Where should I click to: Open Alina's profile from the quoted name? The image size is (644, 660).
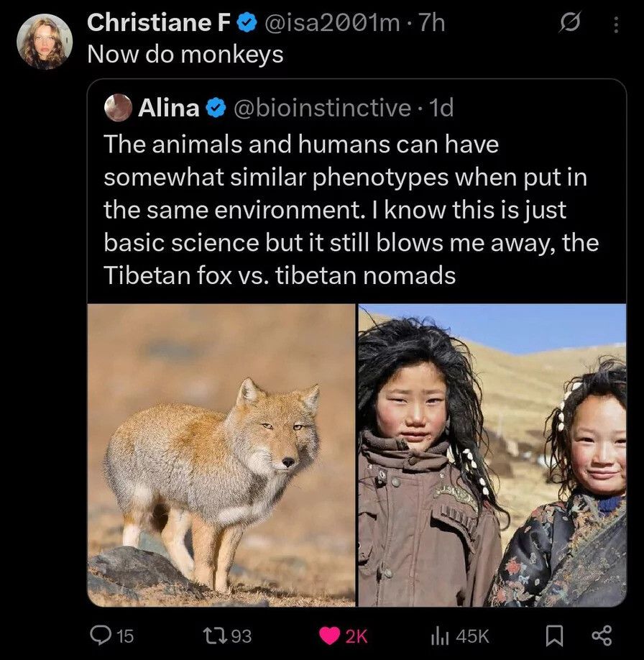tap(168, 108)
